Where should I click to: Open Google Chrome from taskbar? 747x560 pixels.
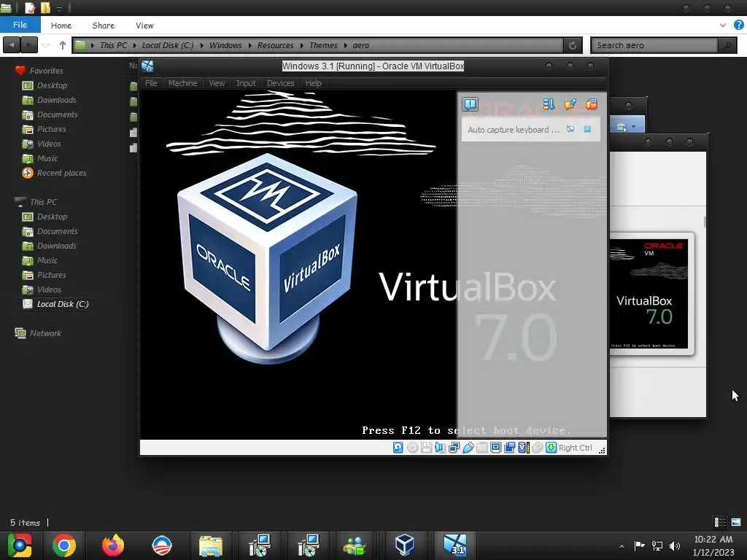point(64,545)
